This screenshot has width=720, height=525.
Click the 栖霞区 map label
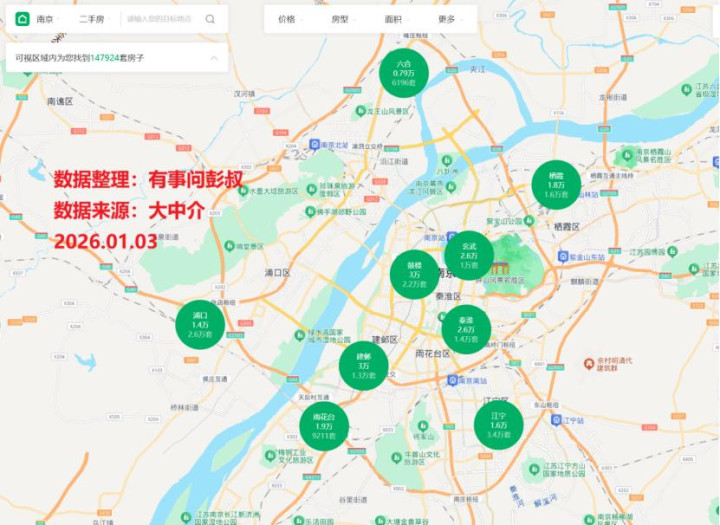567,226
